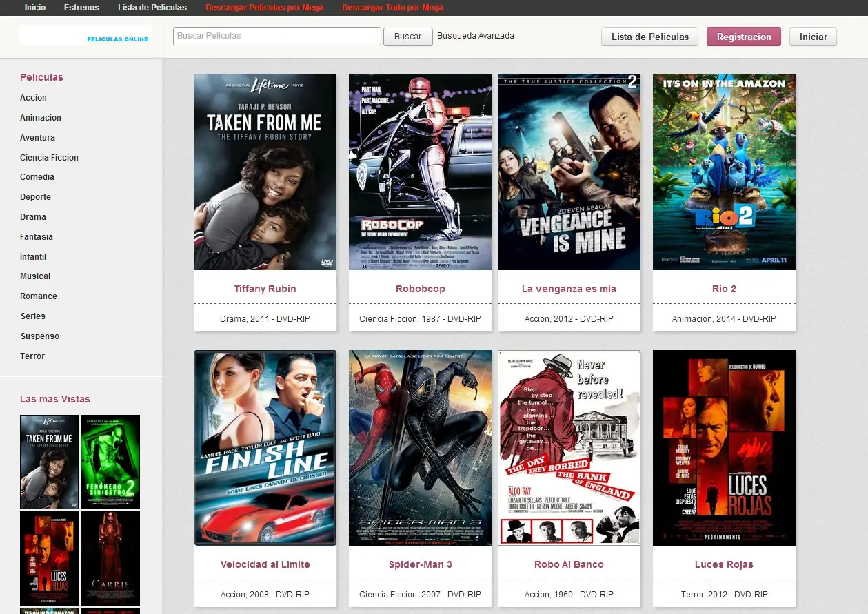Select the Musical category
The width and height of the screenshot is (868, 614).
coord(35,276)
